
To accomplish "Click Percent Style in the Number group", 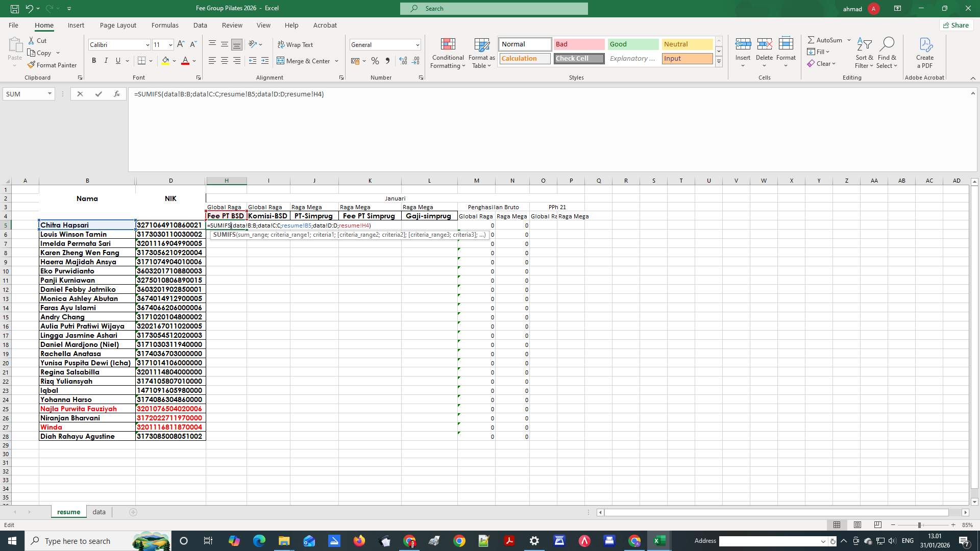I will coord(375,61).
